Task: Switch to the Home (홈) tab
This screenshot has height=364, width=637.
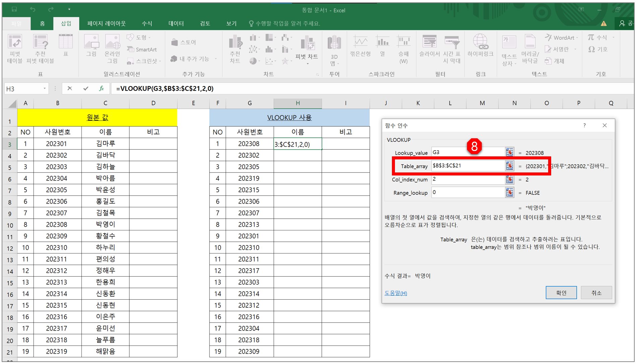Action: click(x=42, y=23)
